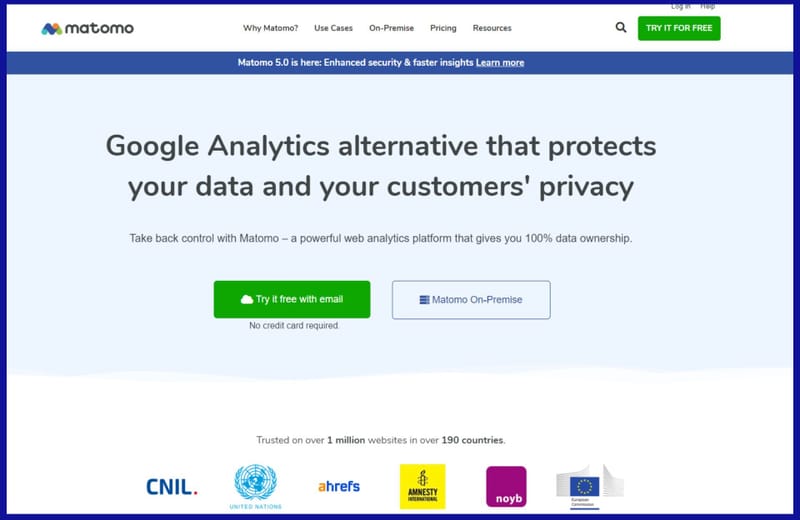This screenshot has width=800, height=520.
Task: Click the Amnesty International logo
Action: (422, 486)
